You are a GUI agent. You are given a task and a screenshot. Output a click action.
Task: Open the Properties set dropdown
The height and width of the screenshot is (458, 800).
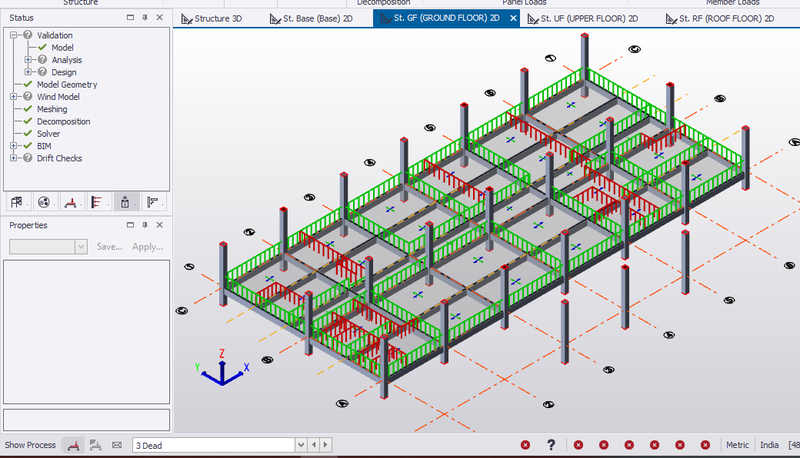click(x=81, y=247)
